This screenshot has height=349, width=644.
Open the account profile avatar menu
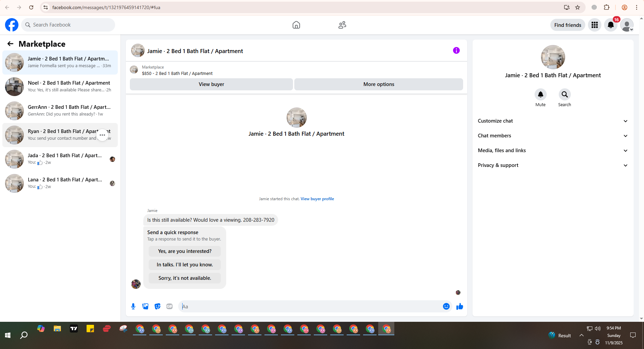(627, 25)
